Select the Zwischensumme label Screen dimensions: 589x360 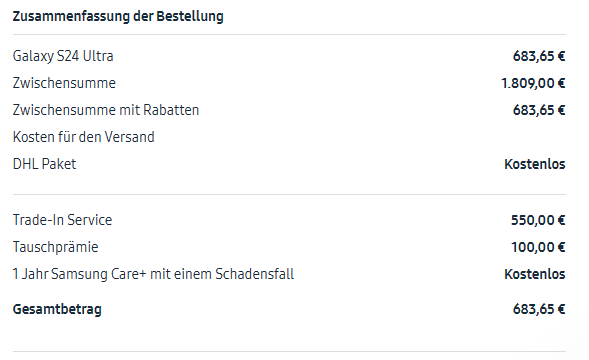[x=64, y=83]
